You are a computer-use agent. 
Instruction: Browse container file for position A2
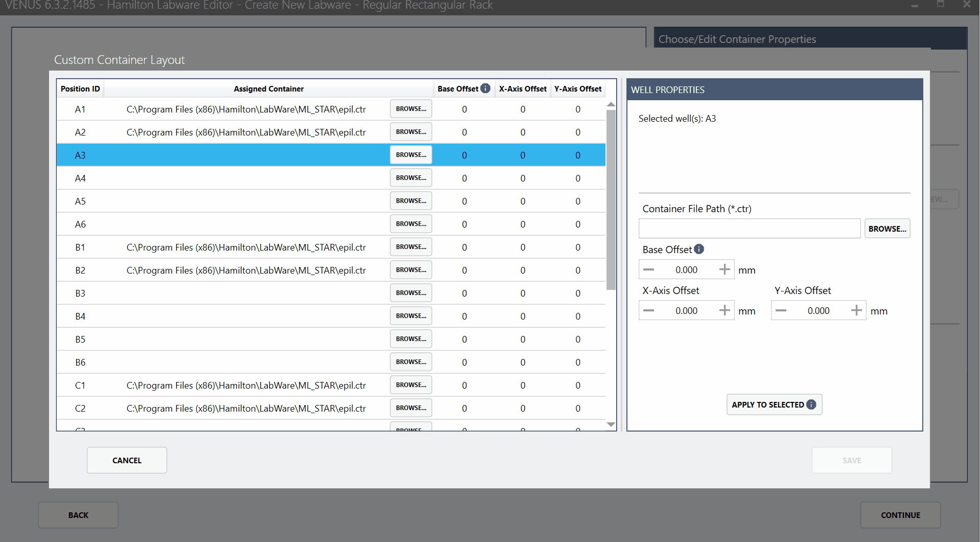point(411,132)
